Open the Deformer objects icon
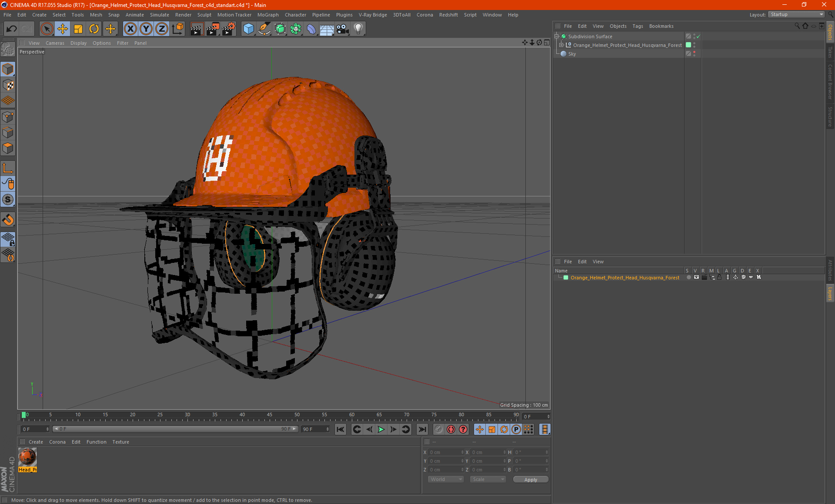This screenshot has height=504, width=835. click(x=311, y=29)
